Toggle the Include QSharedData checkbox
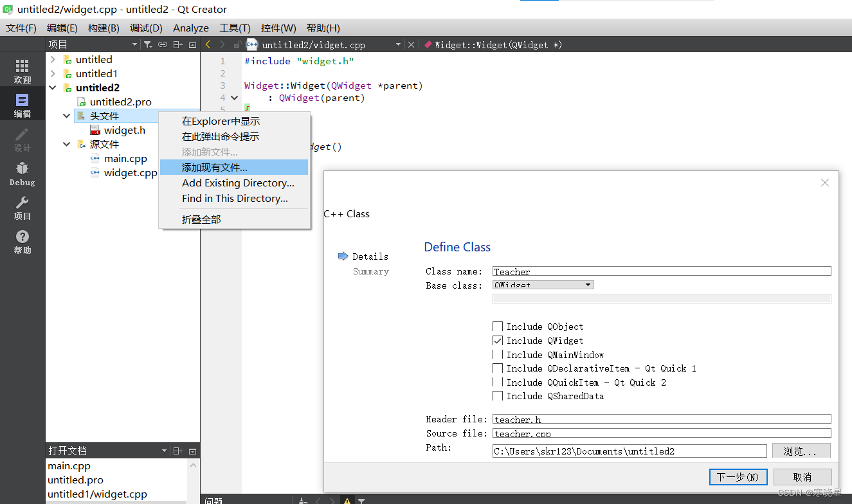 [498, 396]
